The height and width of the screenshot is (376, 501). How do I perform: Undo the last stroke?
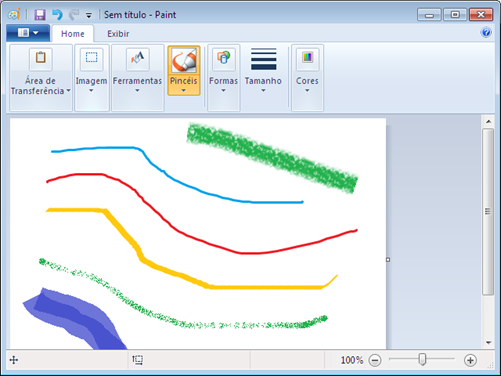coord(57,14)
